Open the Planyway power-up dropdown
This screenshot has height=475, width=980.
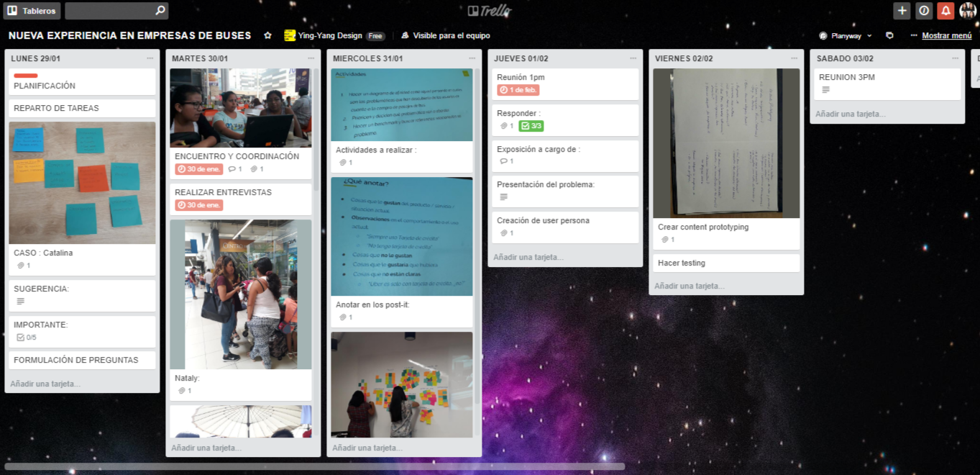click(846, 35)
